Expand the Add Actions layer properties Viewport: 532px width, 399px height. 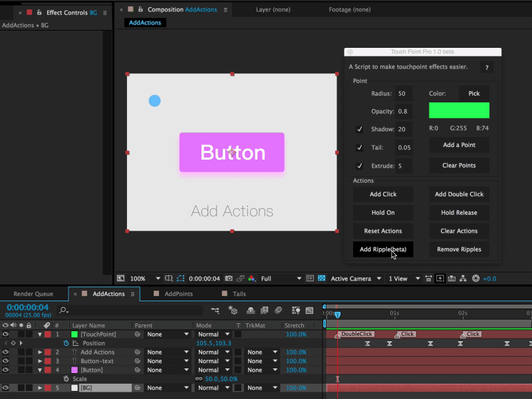pos(40,352)
